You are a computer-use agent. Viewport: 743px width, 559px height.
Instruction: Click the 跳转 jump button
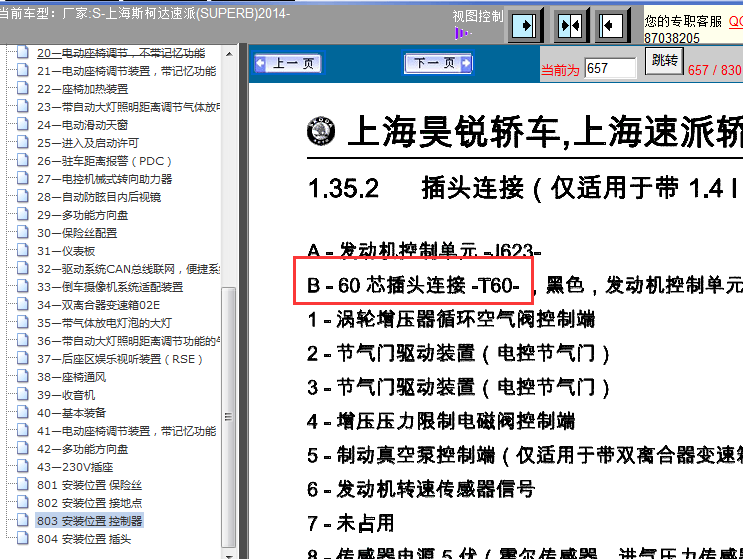[664, 61]
